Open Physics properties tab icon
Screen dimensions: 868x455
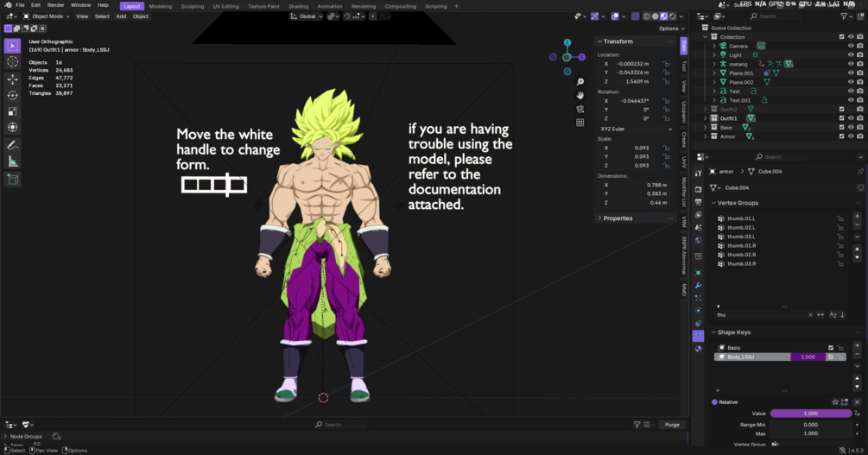[698, 311]
